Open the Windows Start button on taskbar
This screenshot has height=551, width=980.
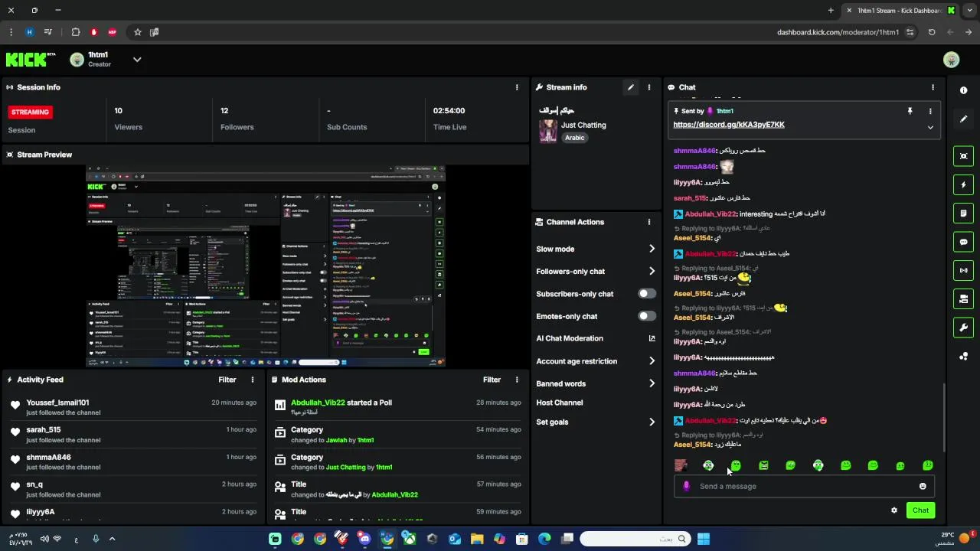704,539
